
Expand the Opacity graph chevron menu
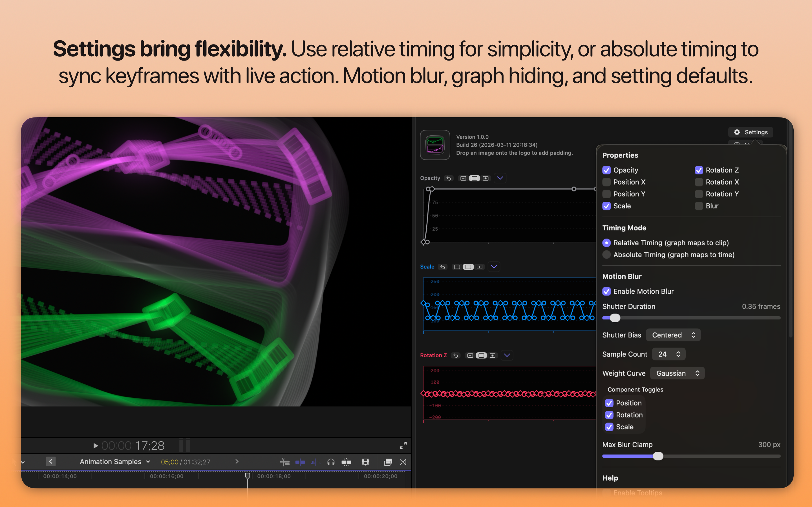pyautogui.click(x=500, y=178)
